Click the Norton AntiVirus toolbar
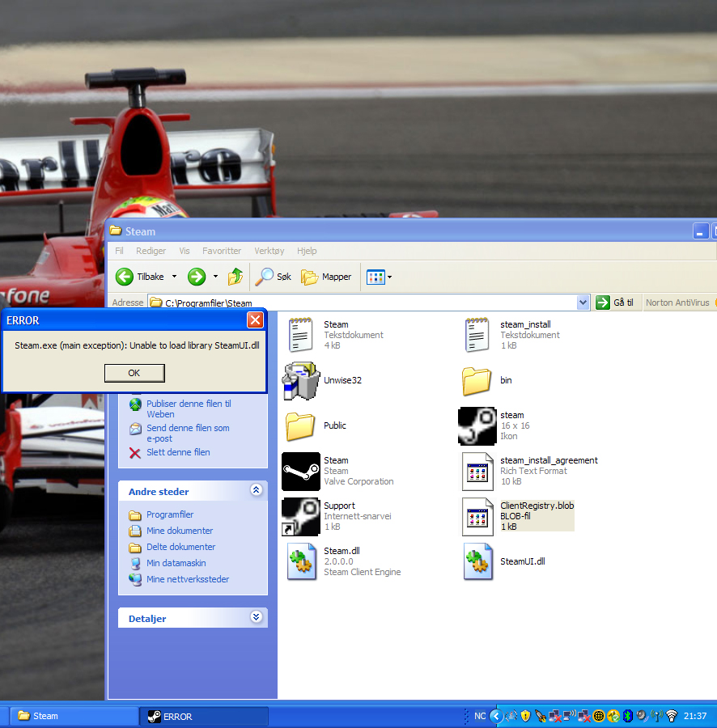The width and height of the screenshot is (717, 728). click(677, 303)
